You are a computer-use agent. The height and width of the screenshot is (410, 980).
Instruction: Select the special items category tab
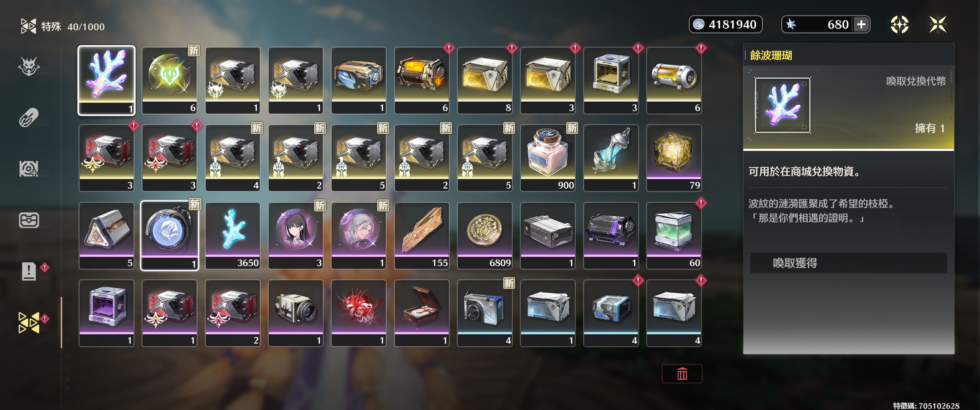pyautogui.click(x=29, y=323)
